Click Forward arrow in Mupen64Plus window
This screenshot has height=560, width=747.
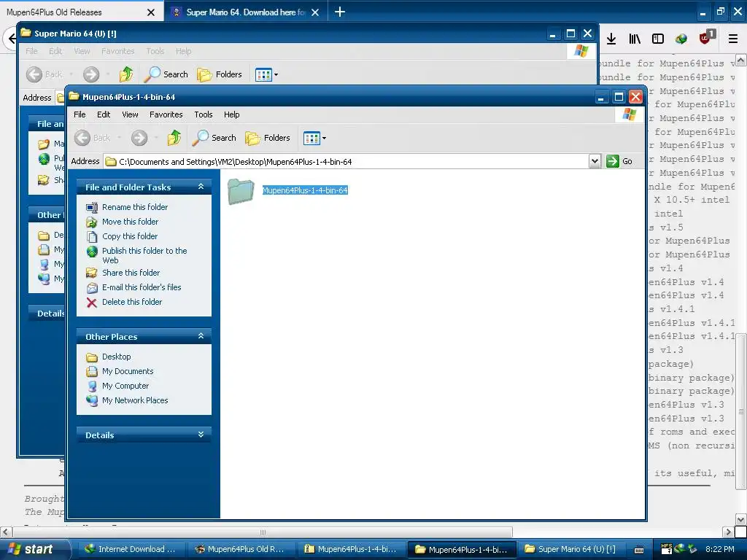[139, 138]
